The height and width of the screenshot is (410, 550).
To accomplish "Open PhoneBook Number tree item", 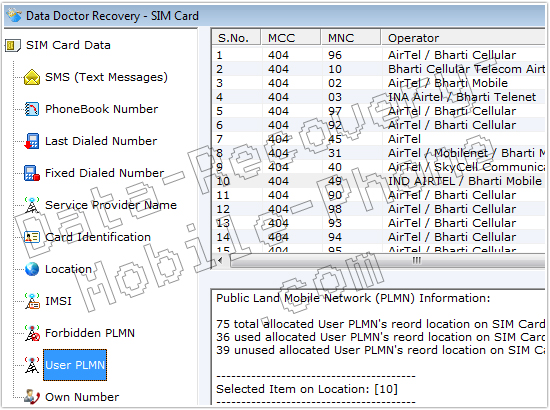I will coord(101,109).
